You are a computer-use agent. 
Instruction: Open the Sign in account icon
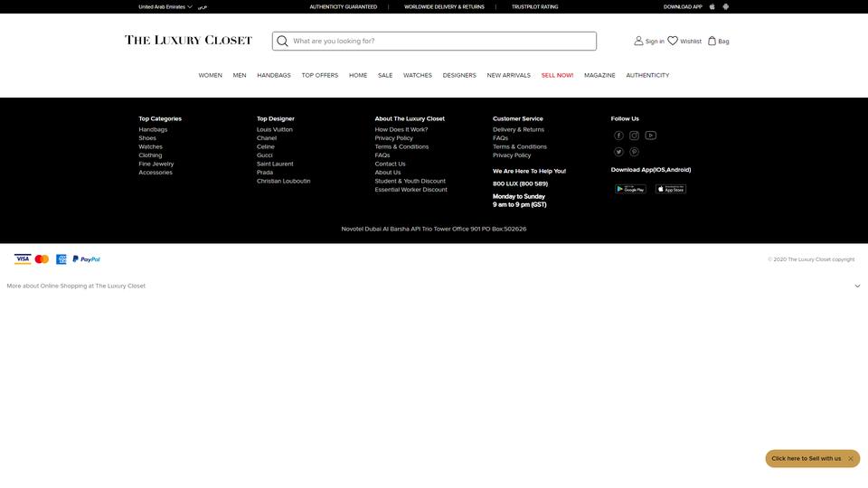638,41
